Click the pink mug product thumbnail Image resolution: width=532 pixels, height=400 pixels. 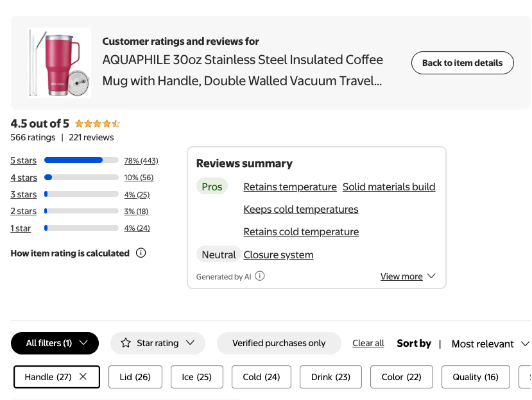click(60, 63)
